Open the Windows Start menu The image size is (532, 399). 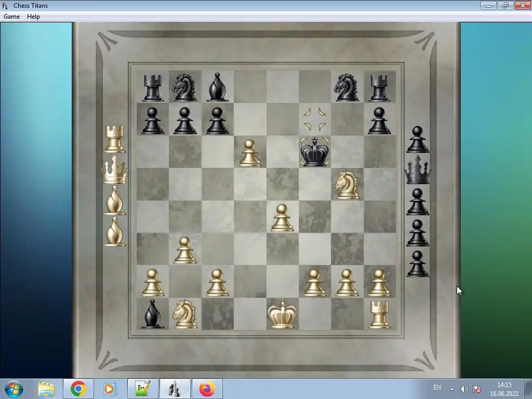(x=14, y=389)
